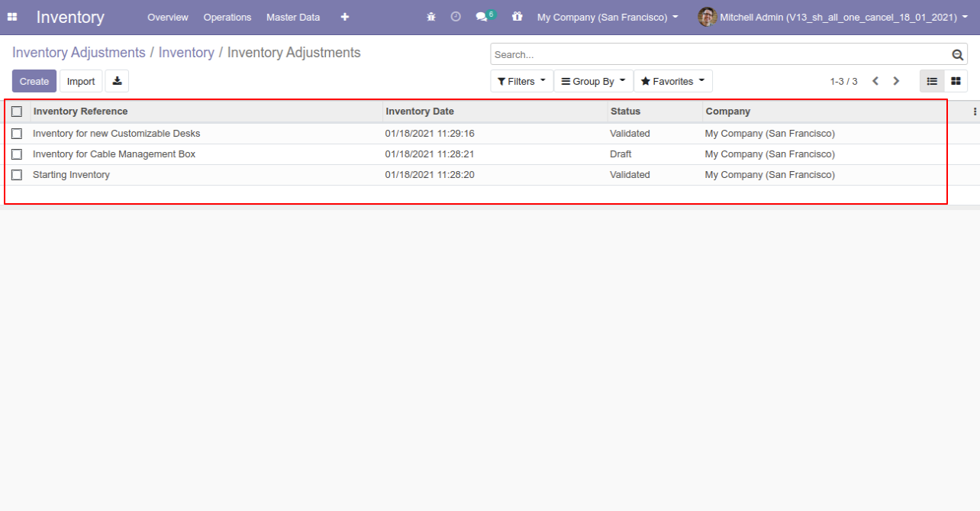Open the Master Data menu

click(293, 17)
